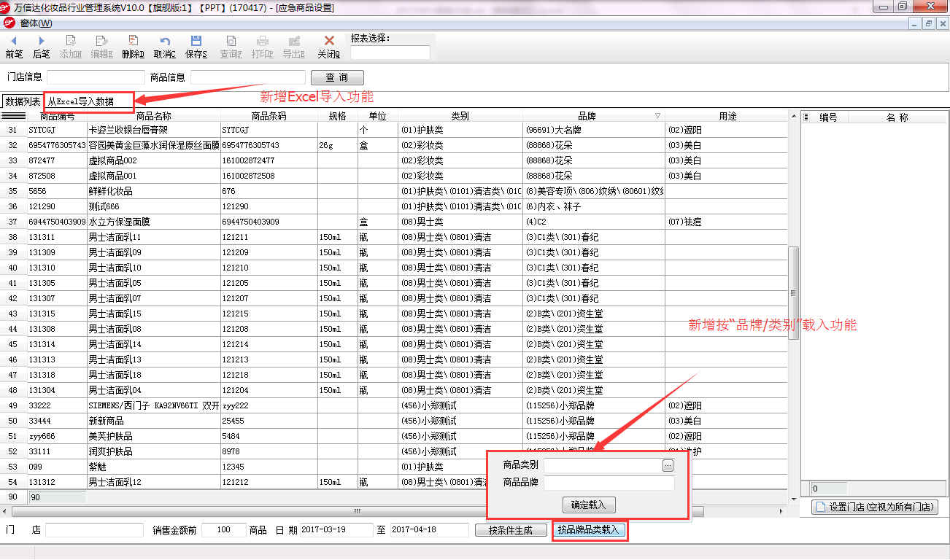Click the vertical scrollbar of product table

coord(794,292)
